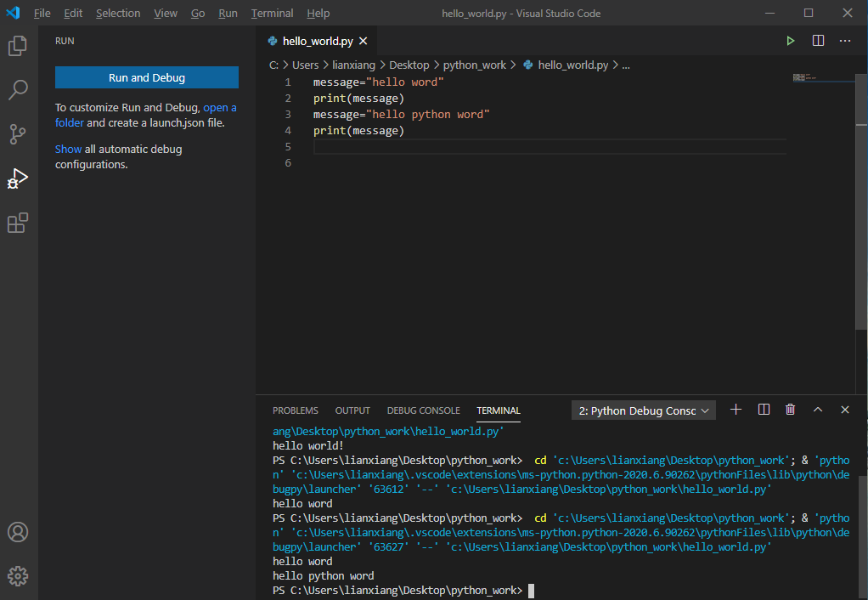The image size is (868, 600).
Task: Switch to the DEBUG CONSOLE tab
Action: click(x=424, y=410)
